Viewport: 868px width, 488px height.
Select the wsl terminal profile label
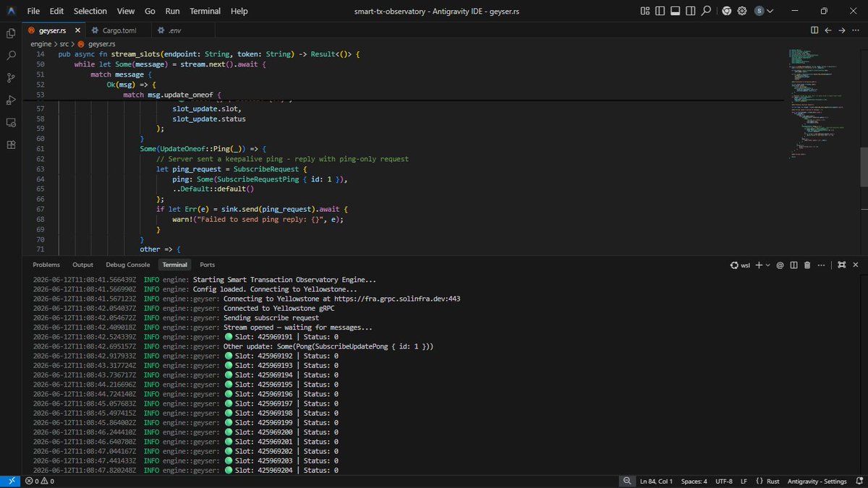point(740,265)
